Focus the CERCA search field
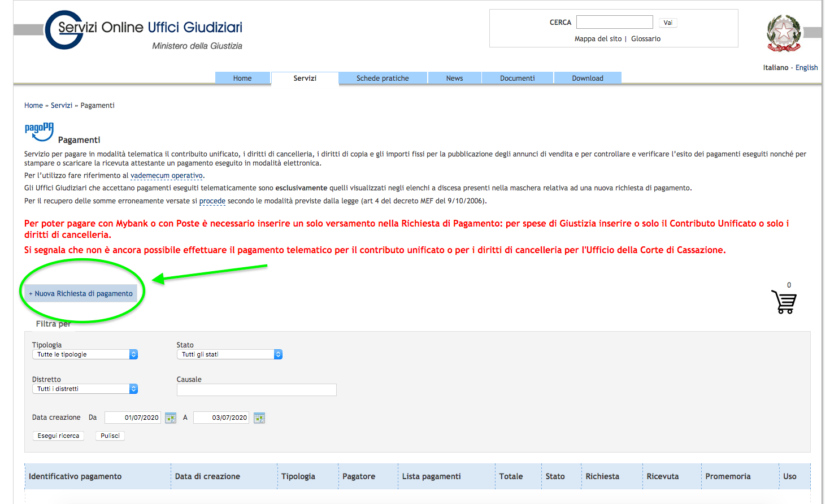830x504 pixels. (615, 22)
